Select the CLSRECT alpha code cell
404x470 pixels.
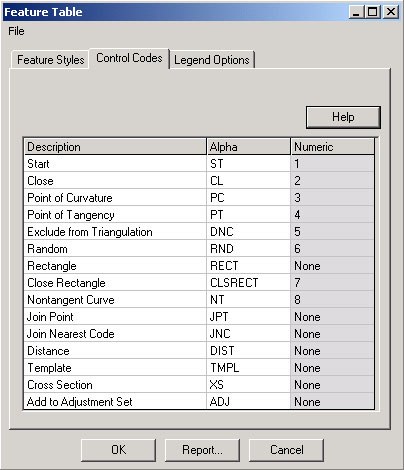tap(248, 283)
